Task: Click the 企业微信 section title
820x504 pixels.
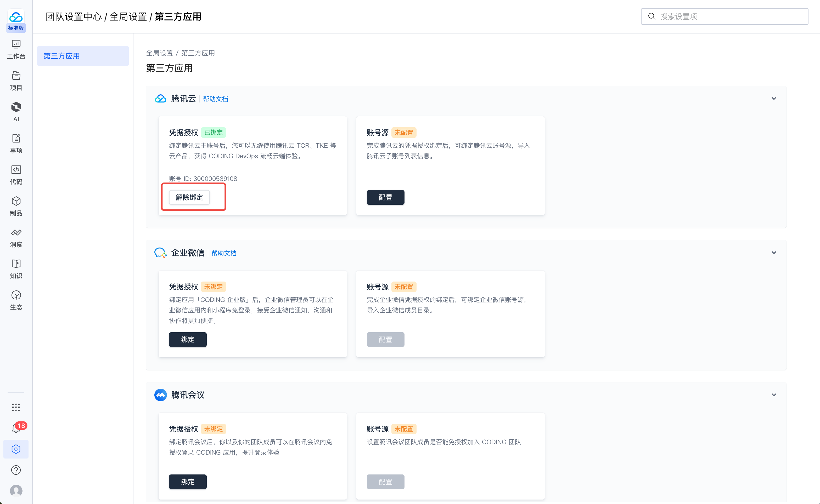Action: (188, 253)
